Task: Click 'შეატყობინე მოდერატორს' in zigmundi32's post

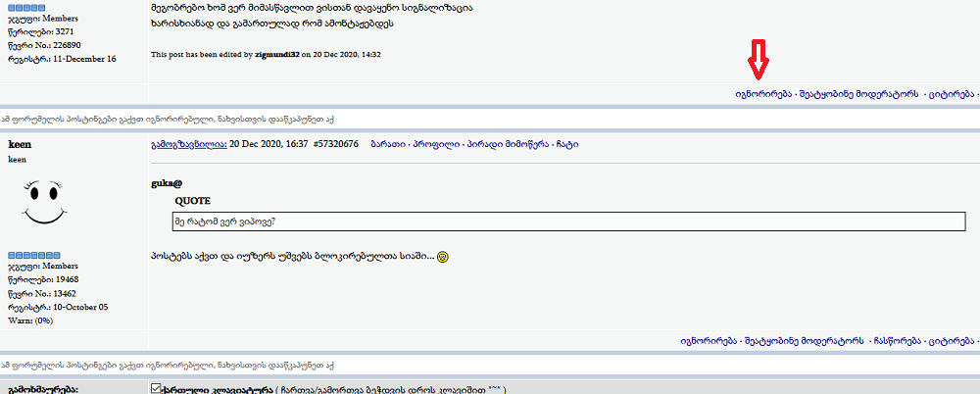Action: click(858, 94)
